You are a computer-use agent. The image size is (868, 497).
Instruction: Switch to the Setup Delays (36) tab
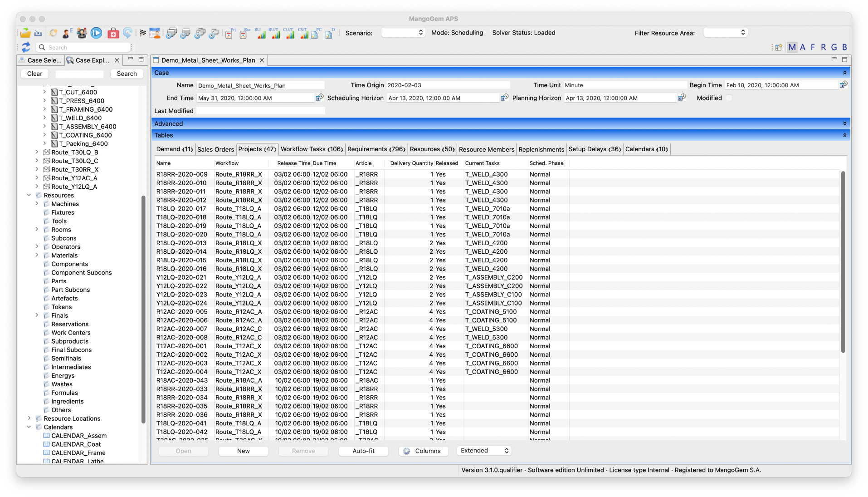point(595,149)
